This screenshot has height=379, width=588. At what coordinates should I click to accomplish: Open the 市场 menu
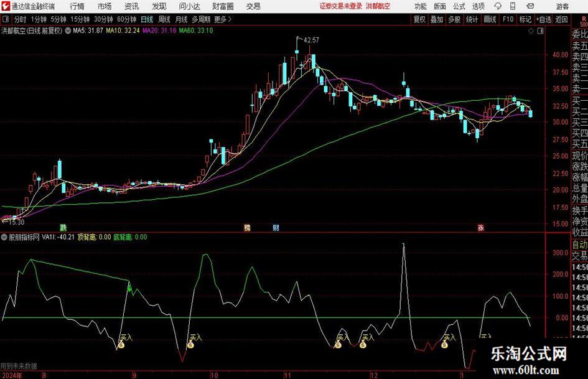point(105,6)
